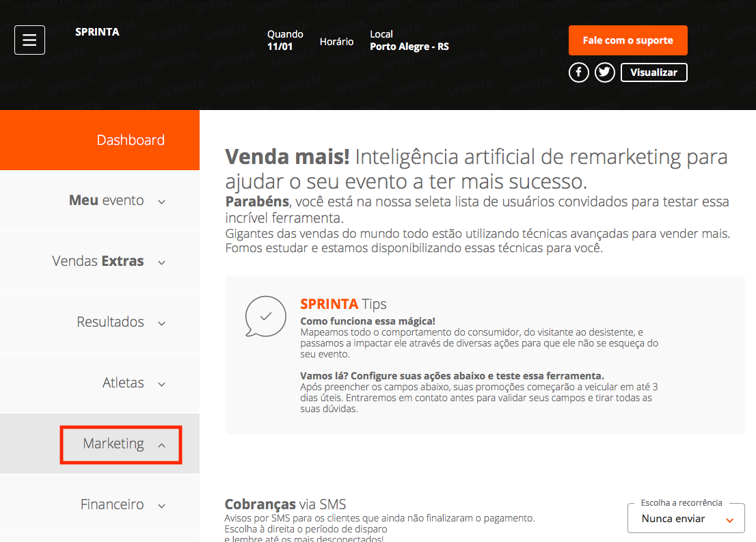The height and width of the screenshot is (542, 756).
Task: Collapse the Marketing chevron
Action: click(x=162, y=445)
